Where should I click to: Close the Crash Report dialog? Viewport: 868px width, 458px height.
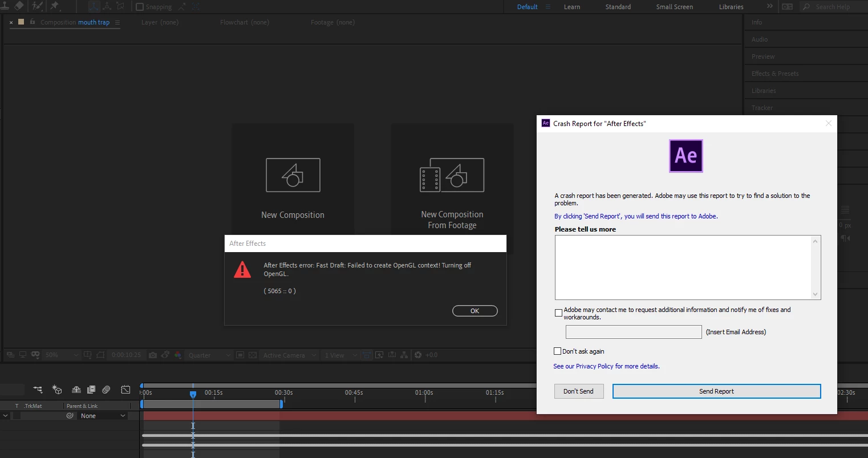tap(828, 123)
